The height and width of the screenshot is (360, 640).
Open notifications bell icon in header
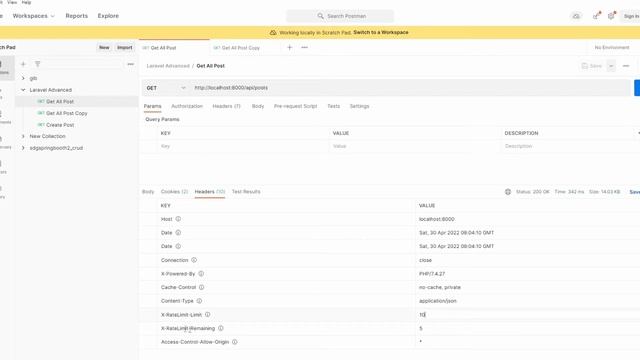click(611, 16)
